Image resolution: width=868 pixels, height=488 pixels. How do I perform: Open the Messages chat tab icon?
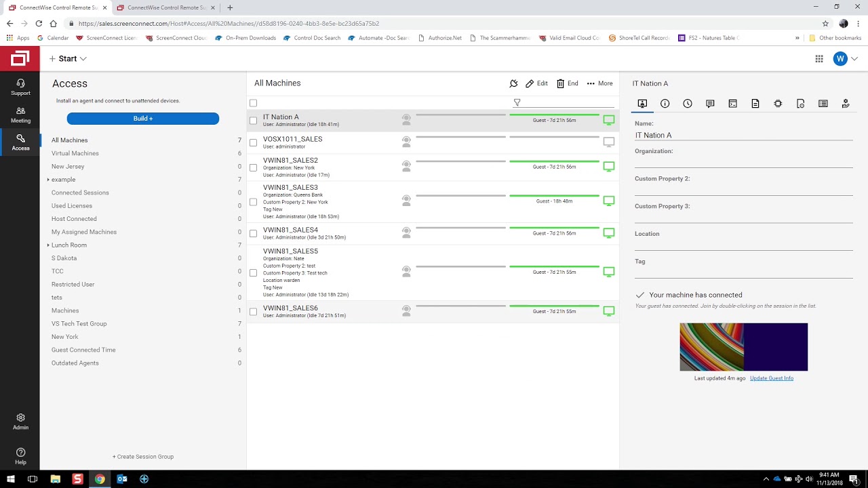tap(710, 104)
